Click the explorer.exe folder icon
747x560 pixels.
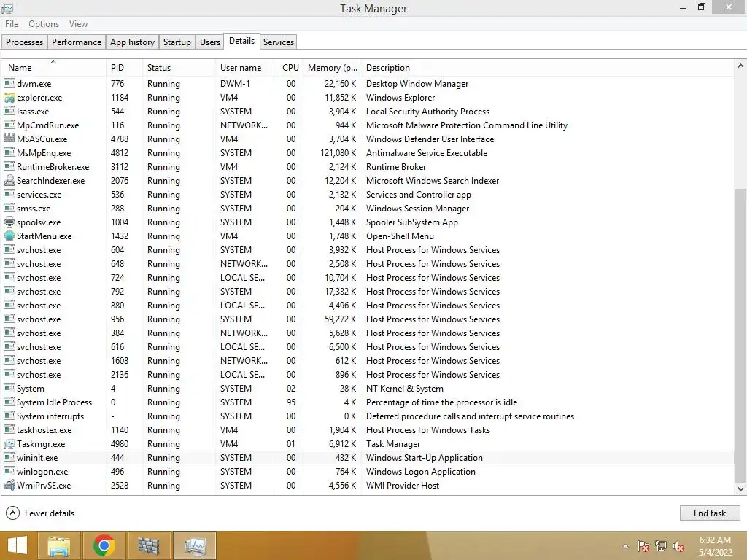9,98
